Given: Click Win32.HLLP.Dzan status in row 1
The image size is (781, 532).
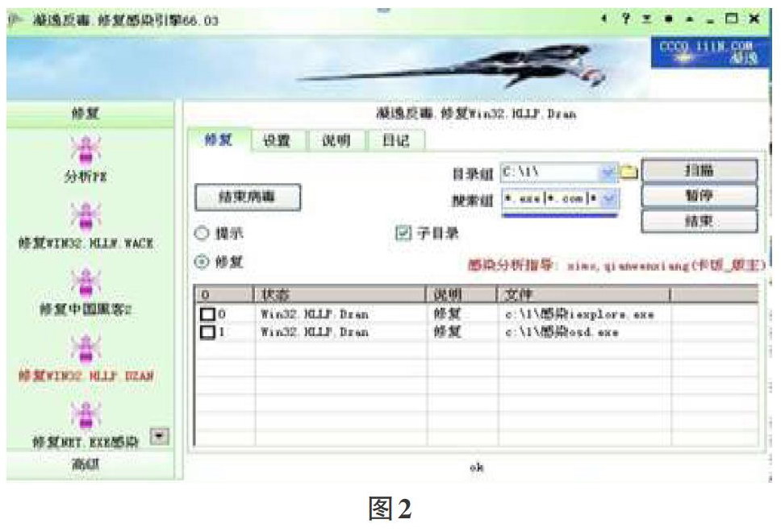Looking at the screenshot, I should coord(315,332).
